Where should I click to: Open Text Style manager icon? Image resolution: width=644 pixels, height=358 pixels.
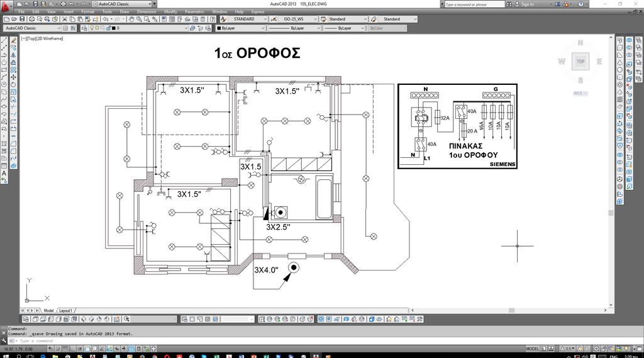point(223,19)
